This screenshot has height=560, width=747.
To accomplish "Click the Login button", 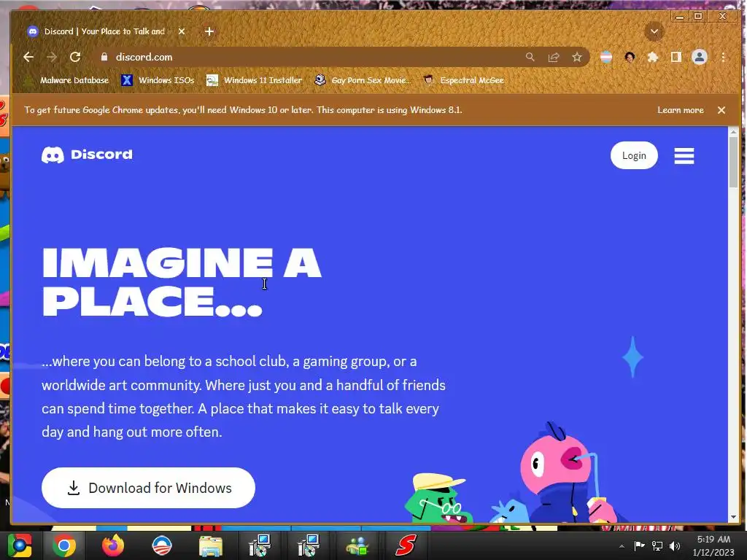I will click(x=634, y=155).
